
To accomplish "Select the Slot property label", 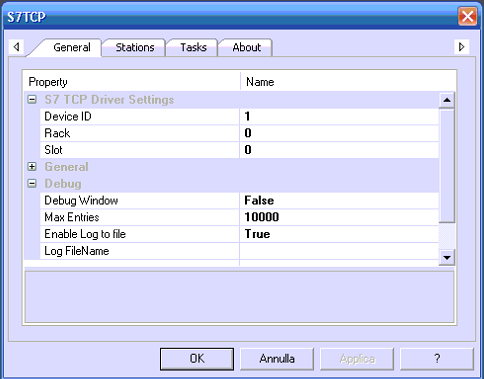I will 53,150.
